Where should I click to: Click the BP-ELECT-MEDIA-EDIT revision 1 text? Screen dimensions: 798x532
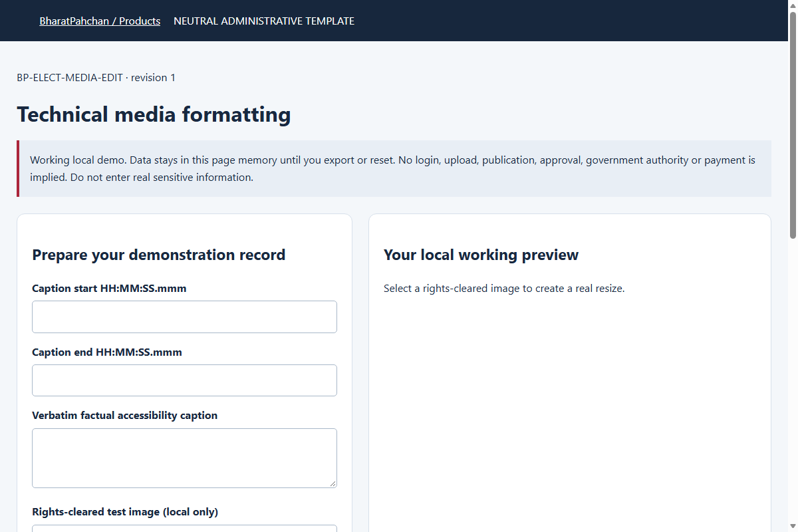tap(96, 78)
